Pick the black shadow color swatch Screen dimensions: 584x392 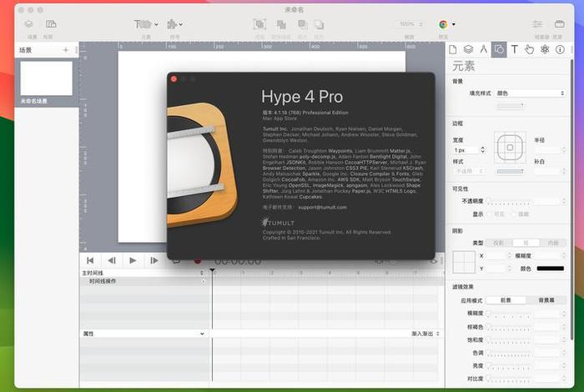[x=551, y=269]
